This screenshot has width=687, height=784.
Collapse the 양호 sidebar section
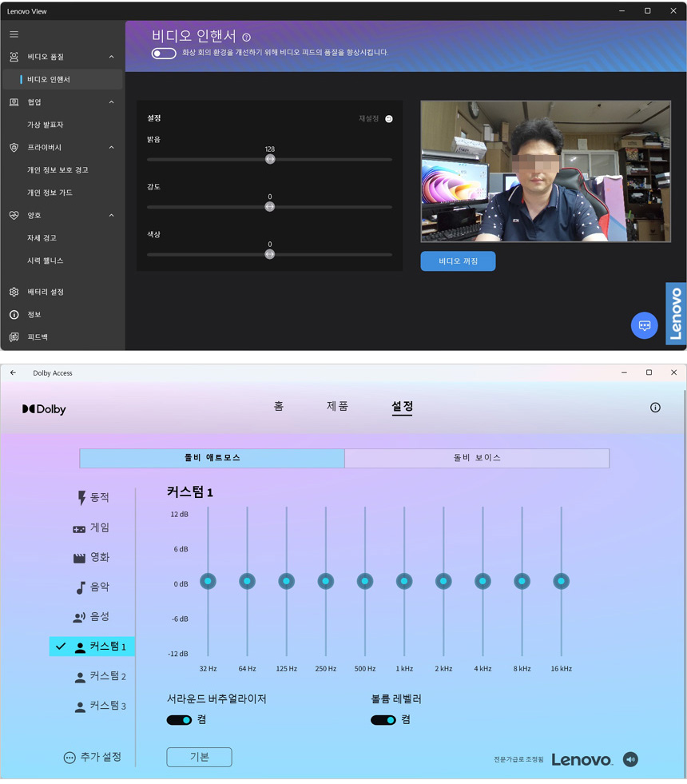(x=111, y=216)
